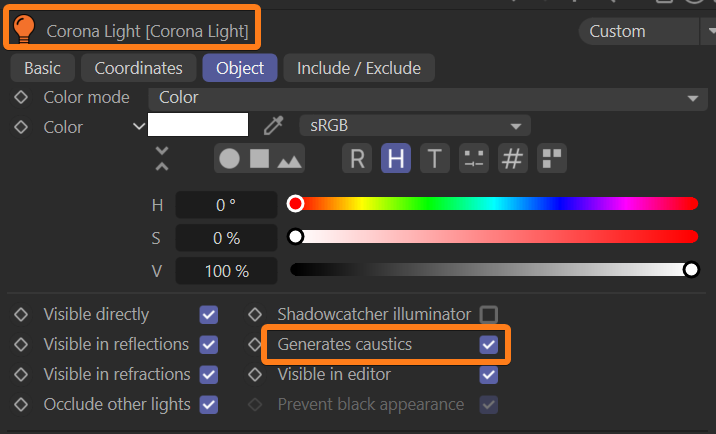
Task: Open the Color mode dropdown
Action: tap(427, 97)
